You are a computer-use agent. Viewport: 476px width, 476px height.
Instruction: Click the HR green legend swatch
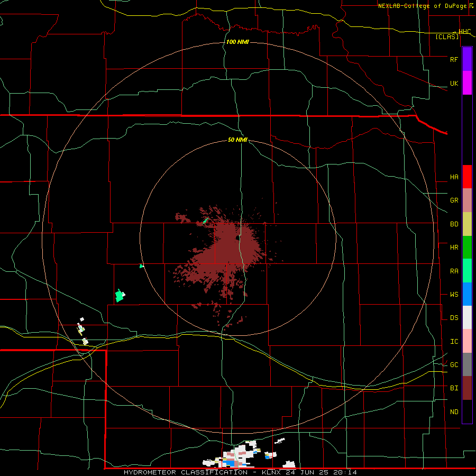[467, 248]
